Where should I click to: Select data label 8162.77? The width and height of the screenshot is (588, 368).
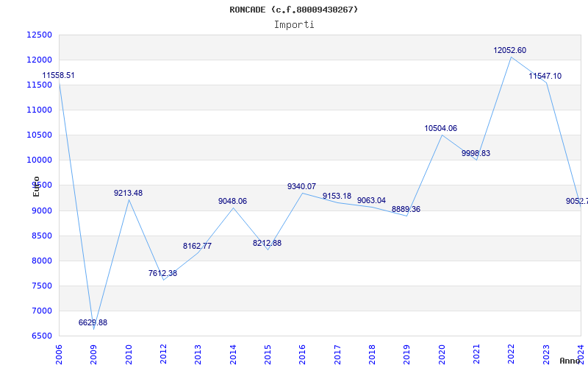[197, 246]
